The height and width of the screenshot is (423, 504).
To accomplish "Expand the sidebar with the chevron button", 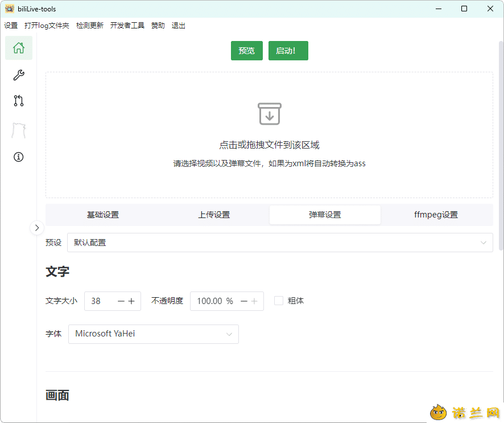I will (37, 228).
